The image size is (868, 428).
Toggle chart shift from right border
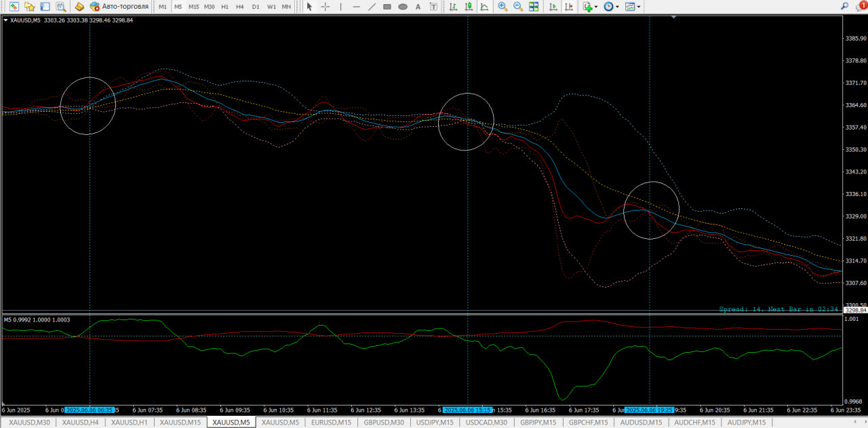click(568, 7)
